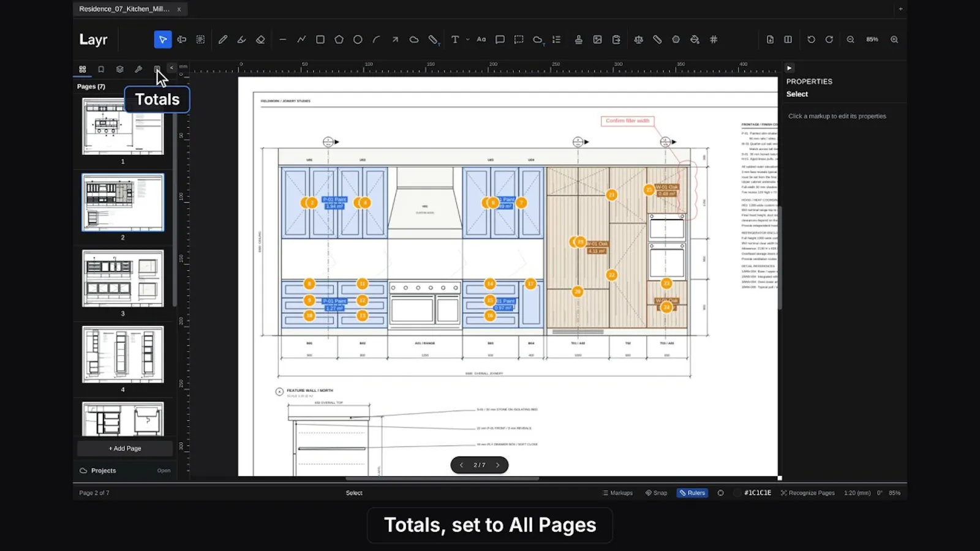Toggle Snap in the status bar
Image resolution: width=980 pixels, height=551 pixels.
tap(656, 493)
